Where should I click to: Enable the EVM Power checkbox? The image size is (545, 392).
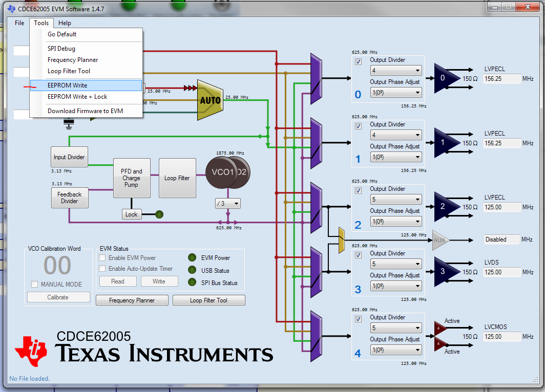(101, 257)
